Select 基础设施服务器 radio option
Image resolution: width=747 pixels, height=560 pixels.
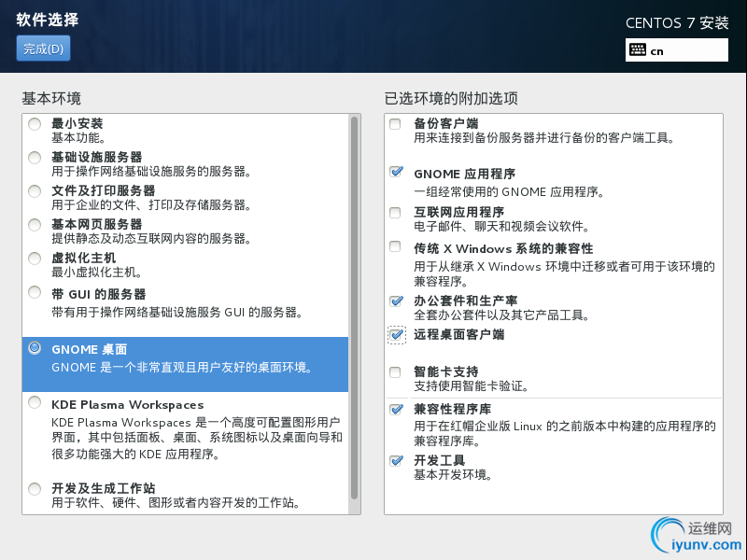point(35,158)
